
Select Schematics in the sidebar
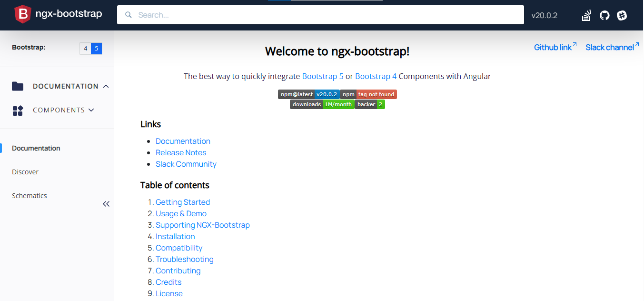(30, 196)
